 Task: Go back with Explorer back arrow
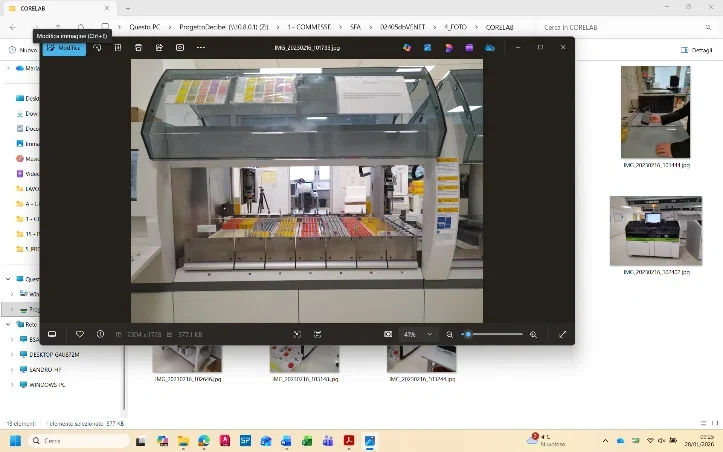tap(13, 27)
